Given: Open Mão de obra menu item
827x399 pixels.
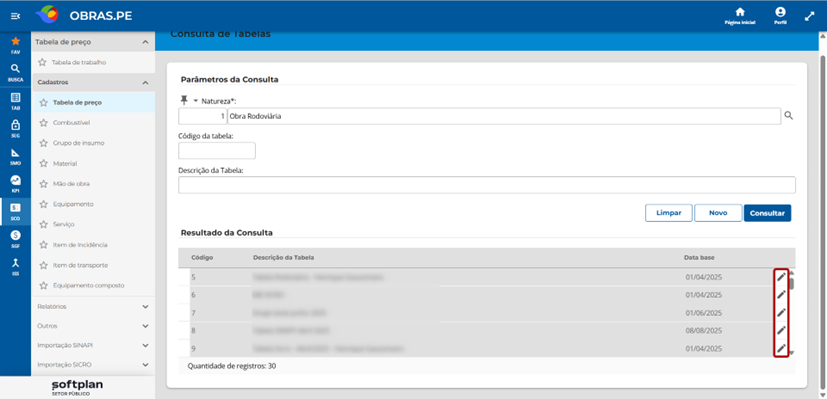Looking at the screenshot, I should coord(71,184).
